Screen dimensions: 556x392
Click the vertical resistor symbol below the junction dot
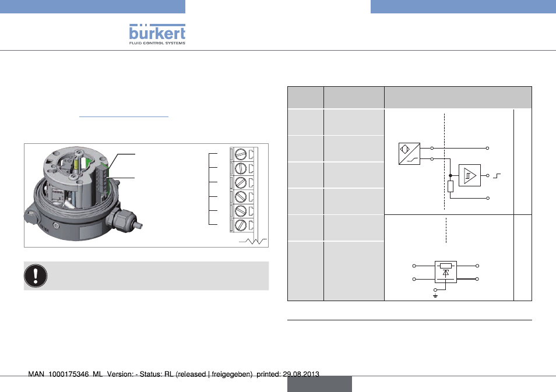[x=451, y=186]
